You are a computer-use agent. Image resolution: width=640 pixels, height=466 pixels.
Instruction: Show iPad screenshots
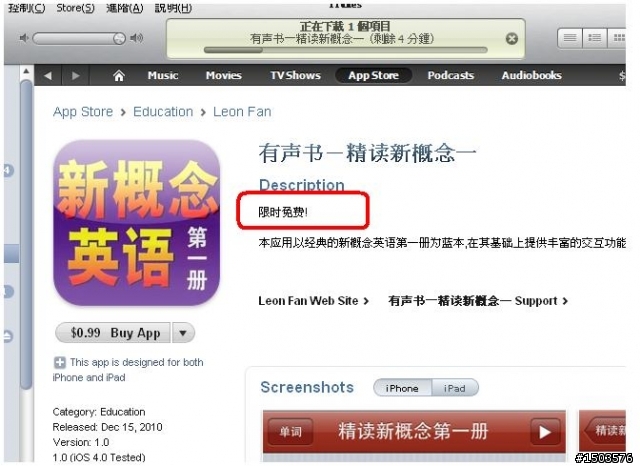coord(455,388)
